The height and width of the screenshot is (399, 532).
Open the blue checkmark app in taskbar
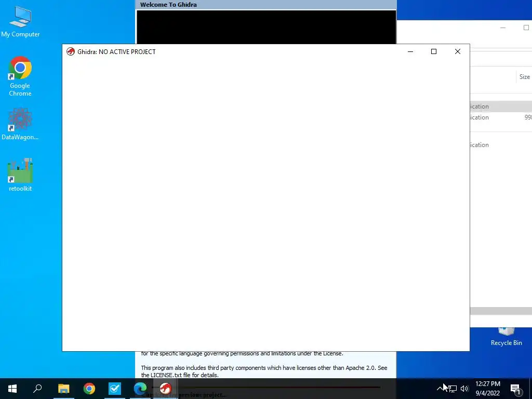pyautogui.click(x=115, y=389)
